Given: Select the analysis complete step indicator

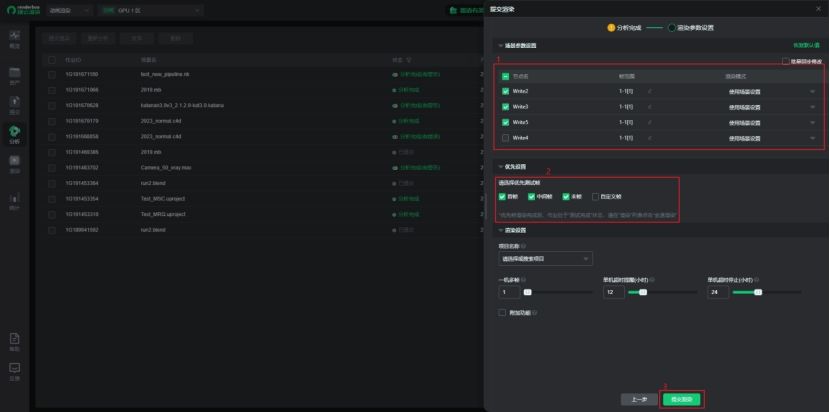Looking at the screenshot, I should point(624,28).
